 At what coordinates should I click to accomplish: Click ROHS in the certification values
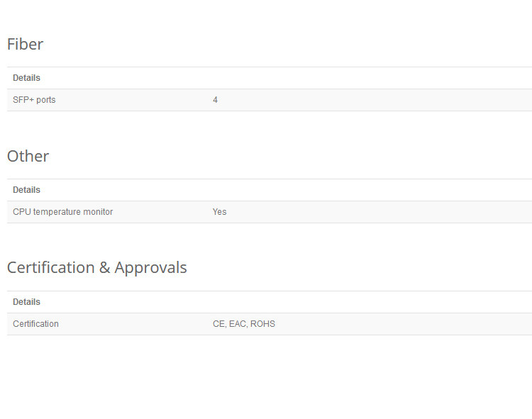[262, 324]
